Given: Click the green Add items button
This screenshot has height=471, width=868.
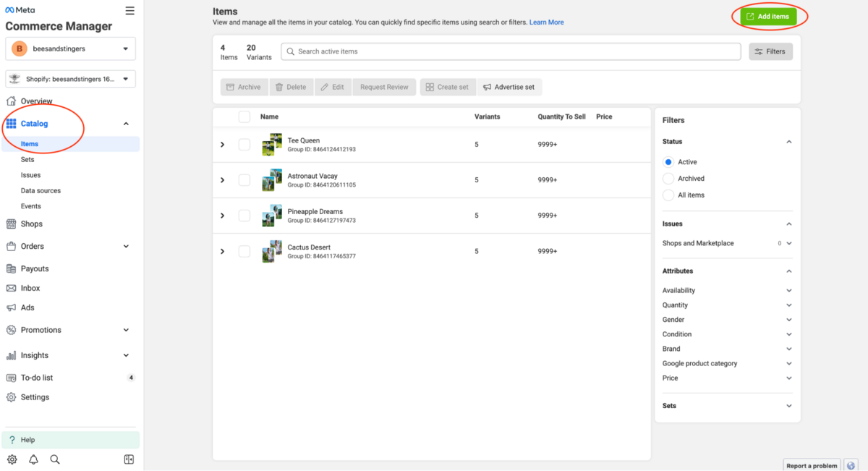Looking at the screenshot, I should tap(768, 17).
